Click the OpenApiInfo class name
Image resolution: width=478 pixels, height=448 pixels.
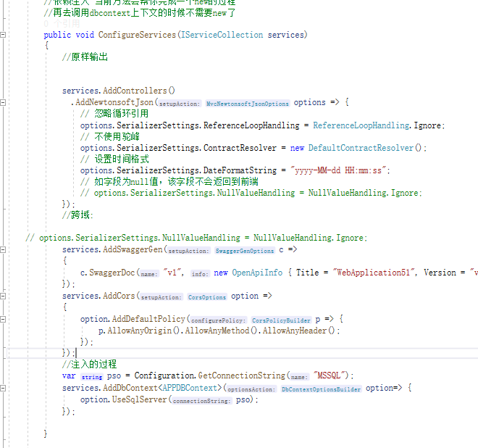(257, 273)
